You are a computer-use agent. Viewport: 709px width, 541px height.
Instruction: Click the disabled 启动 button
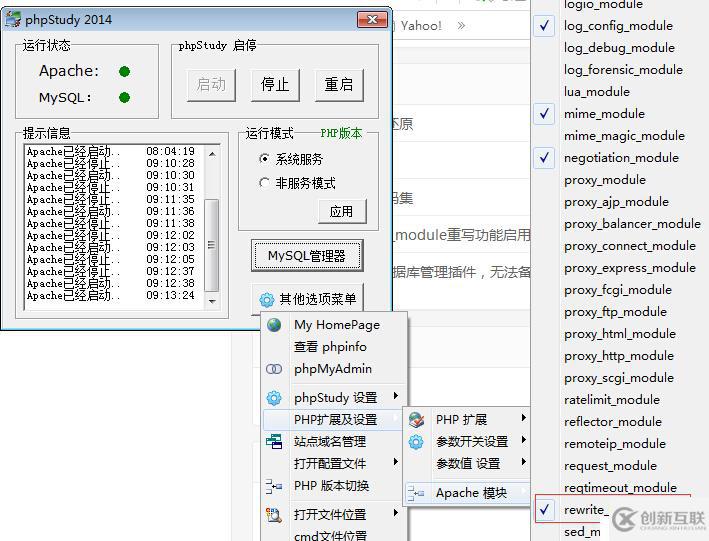pyautogui.click(x=211, y=85)
